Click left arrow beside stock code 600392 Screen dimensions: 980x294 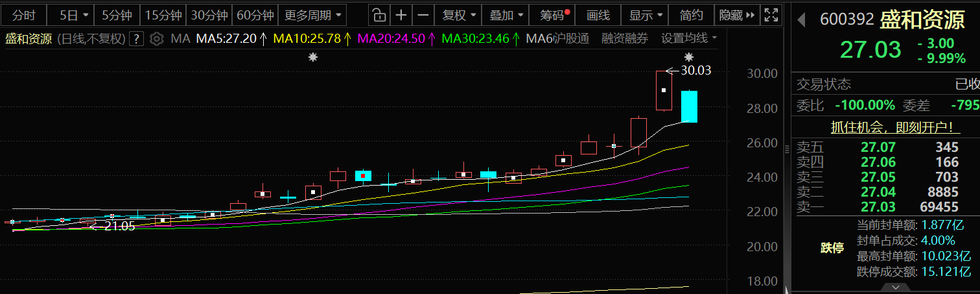click(801, 19)
